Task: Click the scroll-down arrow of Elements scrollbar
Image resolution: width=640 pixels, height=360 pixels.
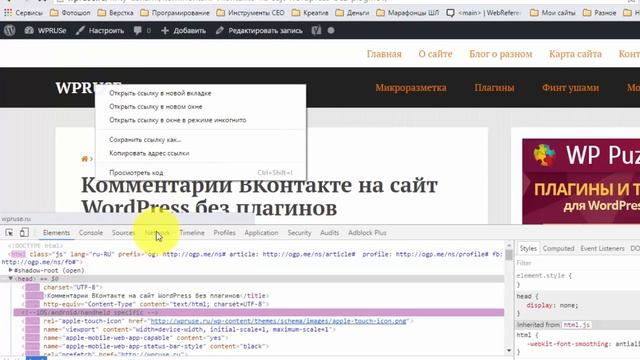Action: pos(509,350)
